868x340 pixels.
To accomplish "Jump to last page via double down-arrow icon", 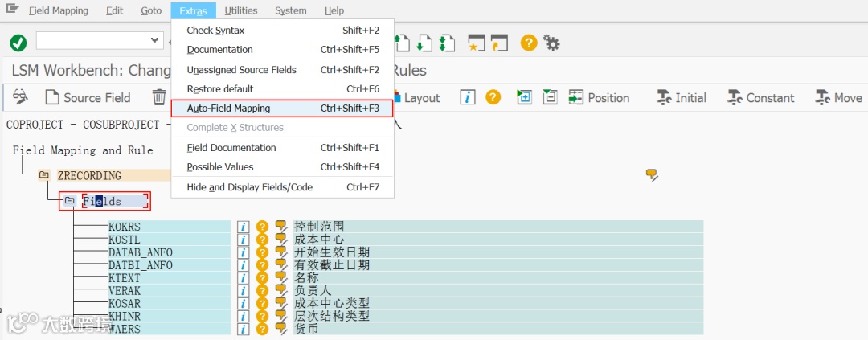I will 447,42.
